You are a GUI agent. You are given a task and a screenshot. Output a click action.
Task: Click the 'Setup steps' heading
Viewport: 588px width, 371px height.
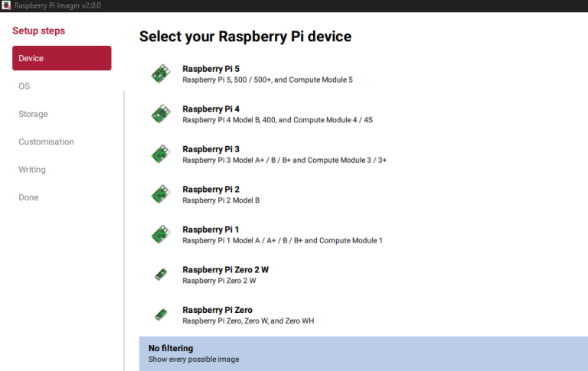pyautogui.click(x=38, y=31)
